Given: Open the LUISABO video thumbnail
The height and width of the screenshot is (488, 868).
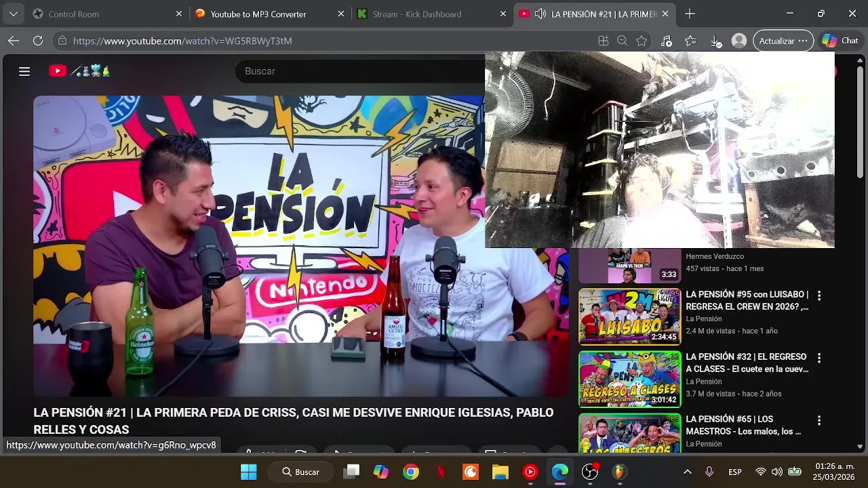Looking at the screenshot, I should [629, 317].
